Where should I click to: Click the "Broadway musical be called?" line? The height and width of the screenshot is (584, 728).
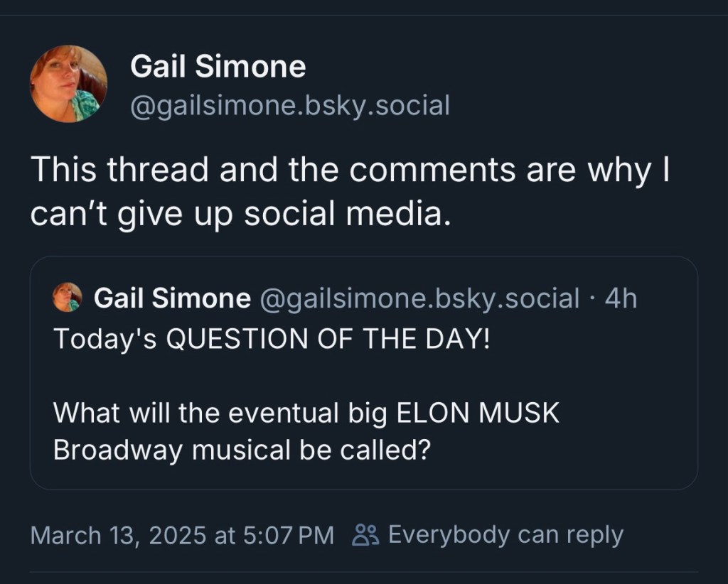point(242,450)
